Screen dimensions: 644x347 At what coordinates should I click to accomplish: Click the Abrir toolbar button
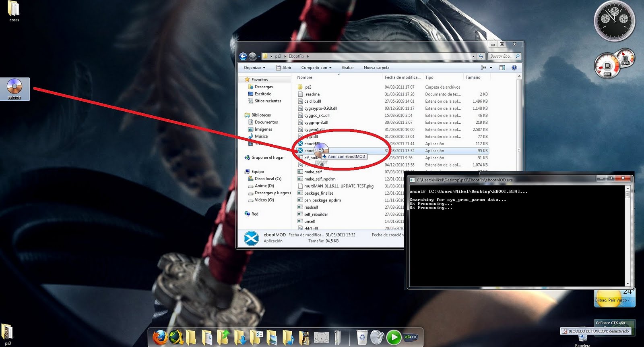284,68
